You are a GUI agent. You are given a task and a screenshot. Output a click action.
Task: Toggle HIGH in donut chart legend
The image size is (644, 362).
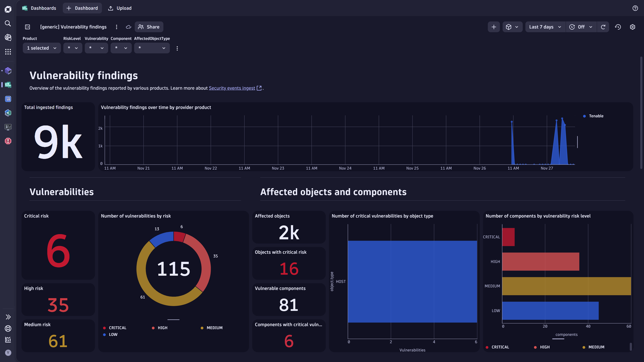(x=160, y=328)
